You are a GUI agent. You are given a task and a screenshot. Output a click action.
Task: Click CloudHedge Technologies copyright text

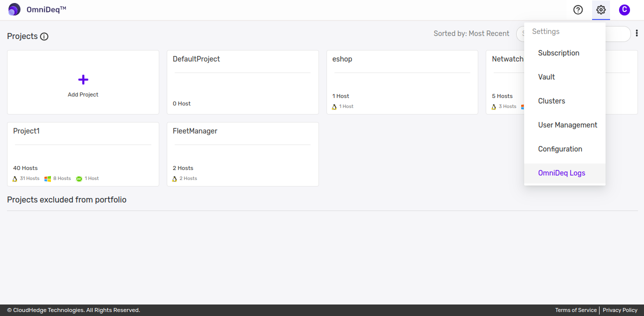[x=73, y=310]
